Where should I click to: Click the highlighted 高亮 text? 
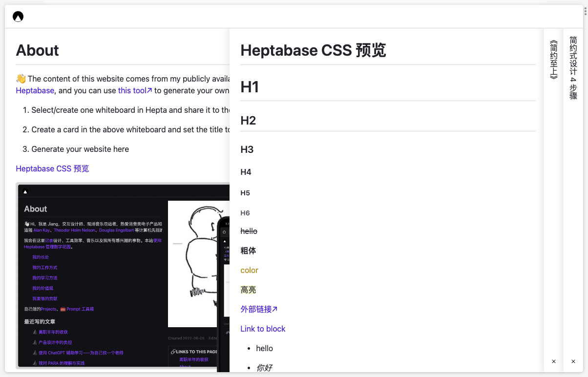tap(248, 290)
